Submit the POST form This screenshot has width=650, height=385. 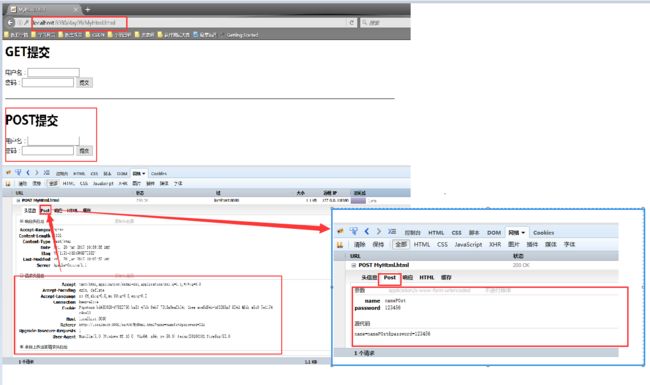coord(84,150)
